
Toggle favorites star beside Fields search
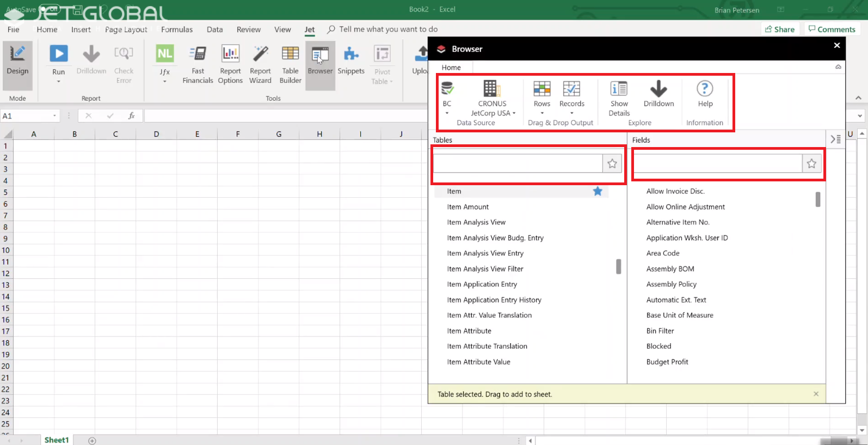click(x=811, y=163)
